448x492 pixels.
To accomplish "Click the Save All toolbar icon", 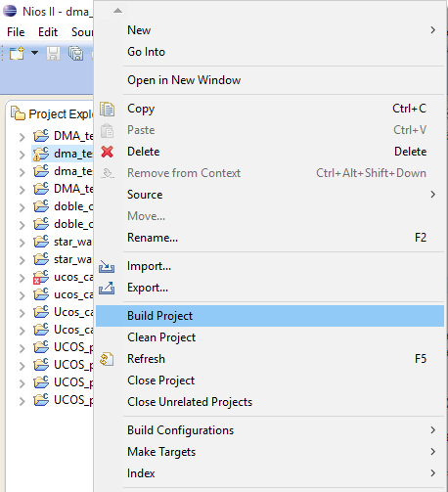I will pyautogui.click(x=75, y=53).
